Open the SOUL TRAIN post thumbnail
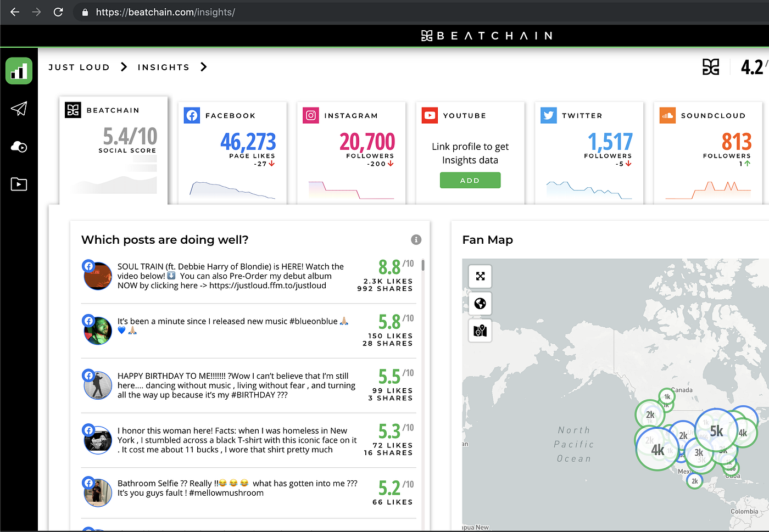This screenshot has height=532, width=769. pyautogui.click(x=98, y=276)
